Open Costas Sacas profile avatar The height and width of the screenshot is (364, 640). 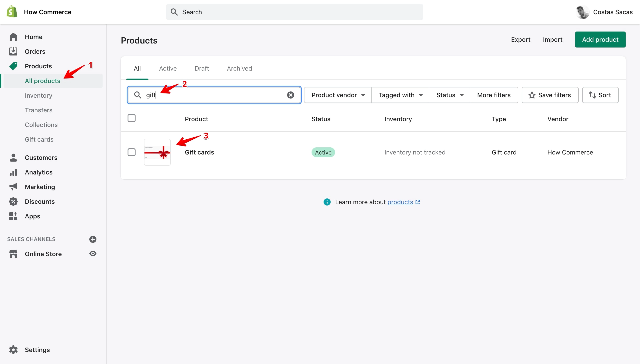click(582, 12)
